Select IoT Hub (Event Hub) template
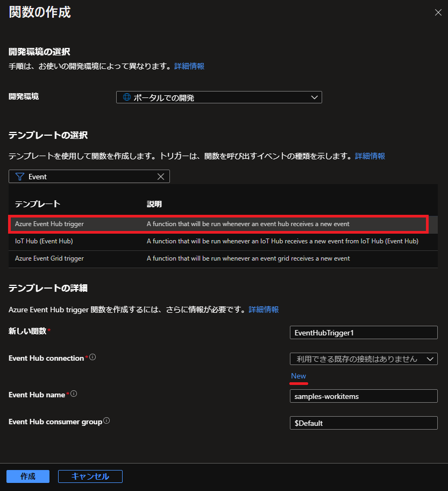The height and width of the screenshot is (491, 448). tap(223, 241)
